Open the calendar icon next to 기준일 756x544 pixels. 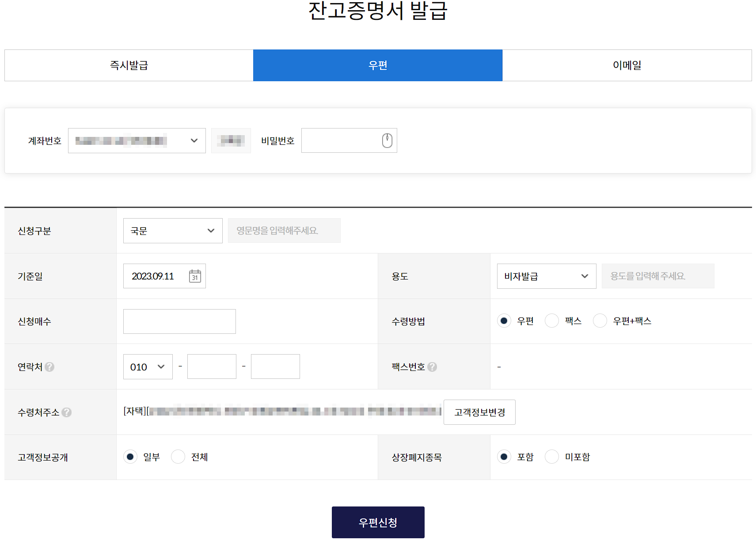click(194, 276)
